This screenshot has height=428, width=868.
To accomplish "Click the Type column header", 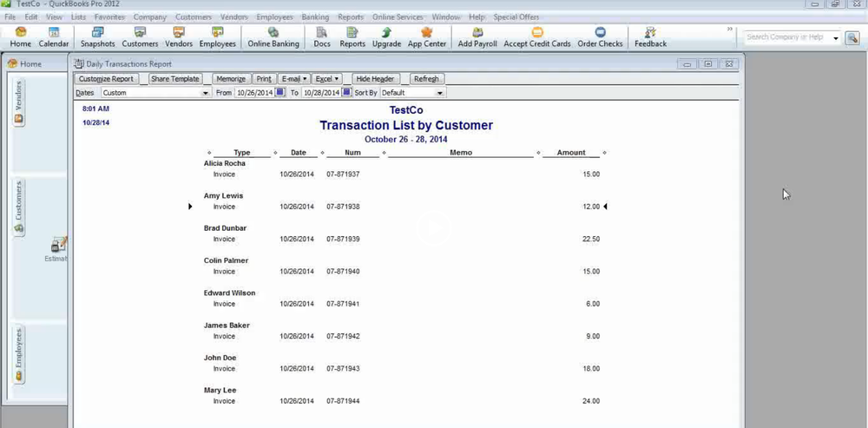I will [x=242, y=153].
